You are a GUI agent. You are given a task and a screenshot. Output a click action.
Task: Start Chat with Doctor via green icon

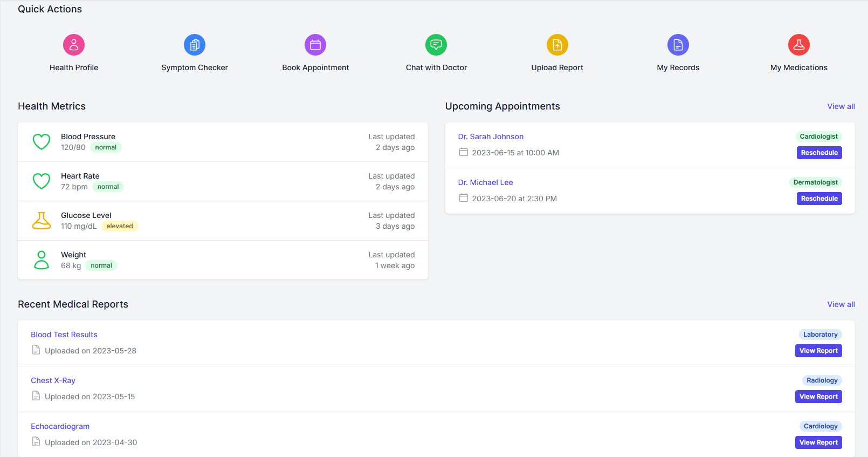coord(436,45)
